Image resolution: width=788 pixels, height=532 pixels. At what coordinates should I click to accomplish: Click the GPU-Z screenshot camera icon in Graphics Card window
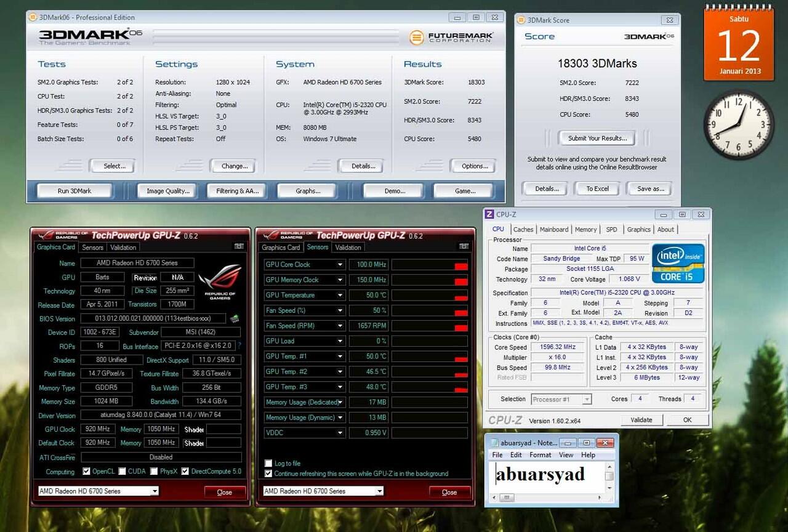point(239,246)
